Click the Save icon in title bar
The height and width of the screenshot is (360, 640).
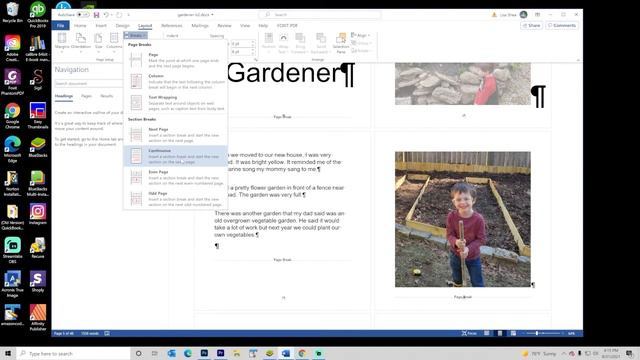coord(96,15)
